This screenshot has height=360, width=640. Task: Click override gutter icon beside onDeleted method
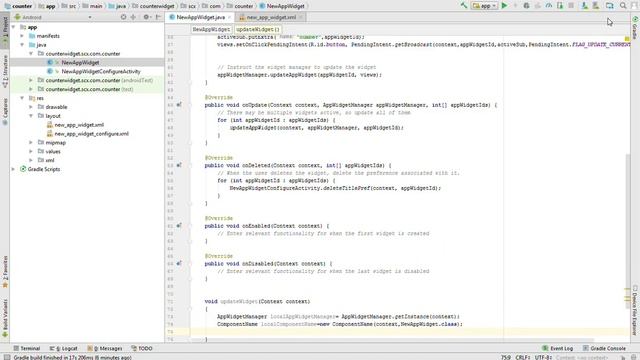[x=179, y=165]
